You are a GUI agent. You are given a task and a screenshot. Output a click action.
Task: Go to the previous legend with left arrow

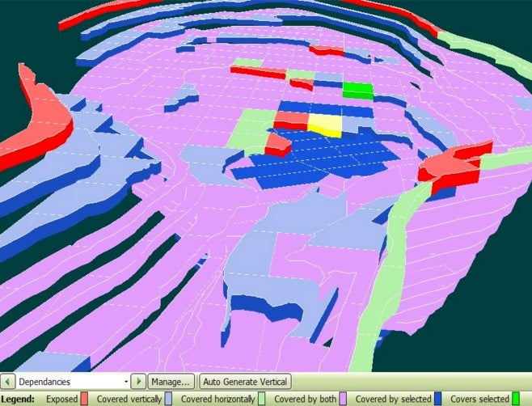[x=7, y=382]
